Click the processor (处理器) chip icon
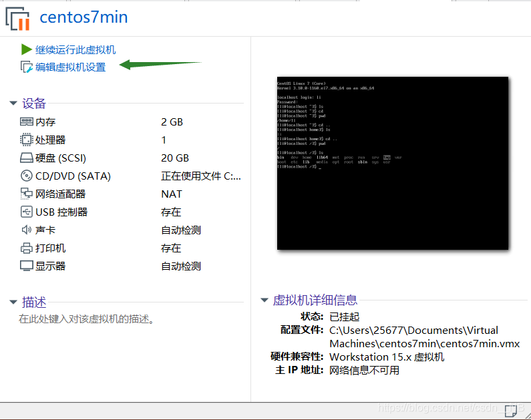Image resolution: width=531 pixels, height=420 pixels. click(x=27, y=140)
